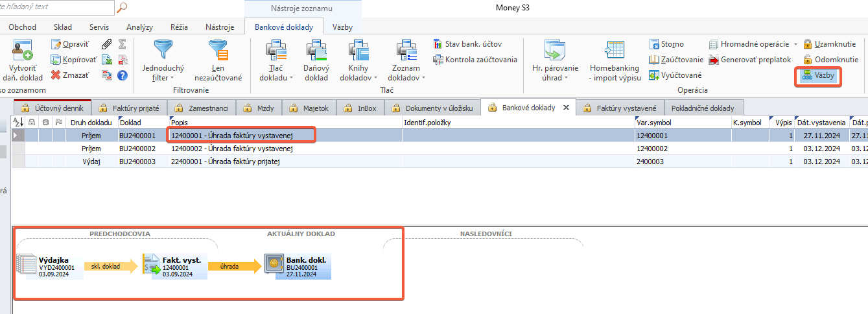Click the Daňový doklad print icon
The image size is (868, 314).
point(316,51)
